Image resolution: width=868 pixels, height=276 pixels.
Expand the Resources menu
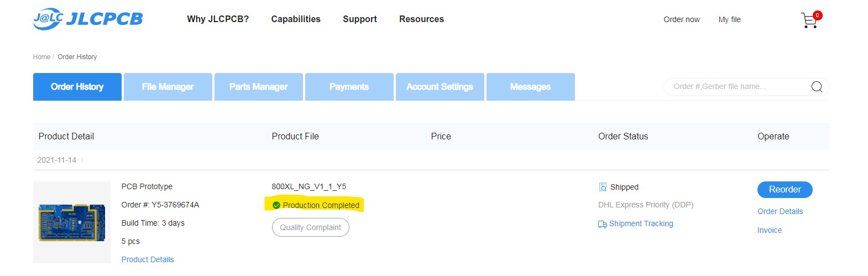[421, 19]
